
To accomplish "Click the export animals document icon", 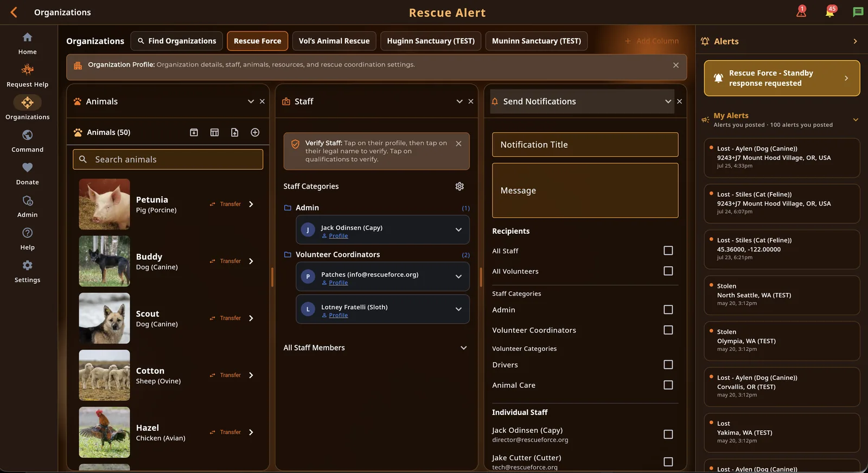I will 234,132.
